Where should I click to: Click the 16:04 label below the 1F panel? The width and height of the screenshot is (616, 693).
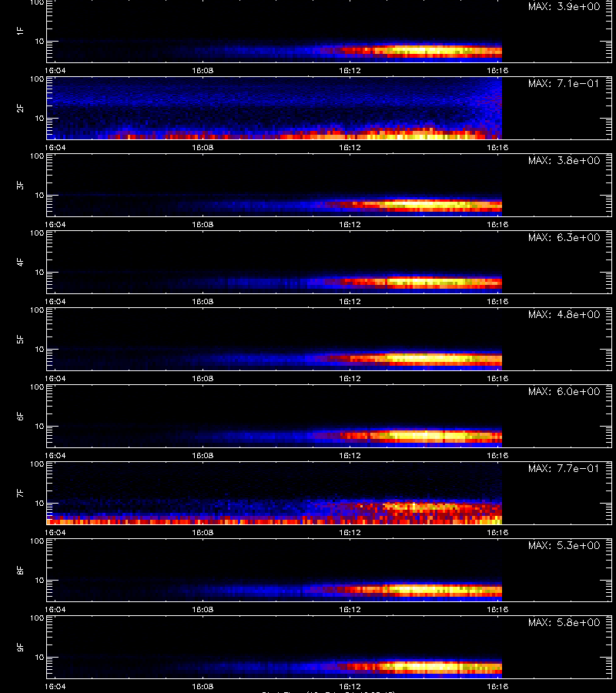coord(55,71)
